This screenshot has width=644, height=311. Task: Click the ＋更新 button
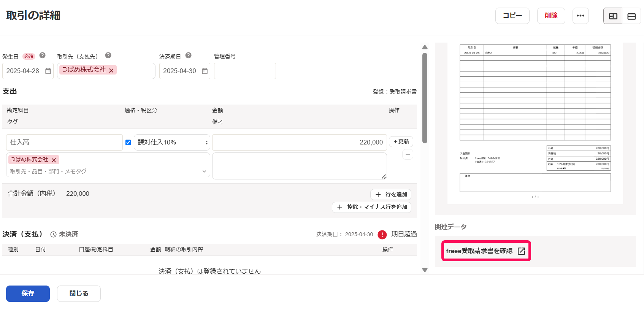tap(401, 141)
